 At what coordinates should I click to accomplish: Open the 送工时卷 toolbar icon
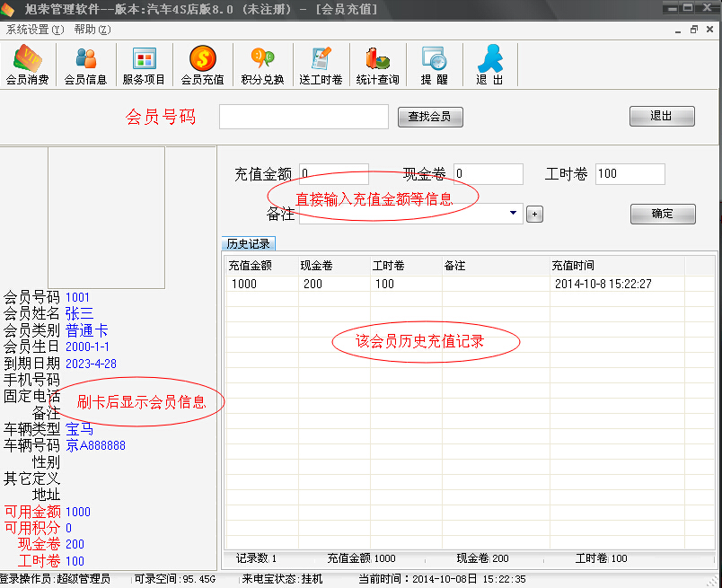(321, 65)
